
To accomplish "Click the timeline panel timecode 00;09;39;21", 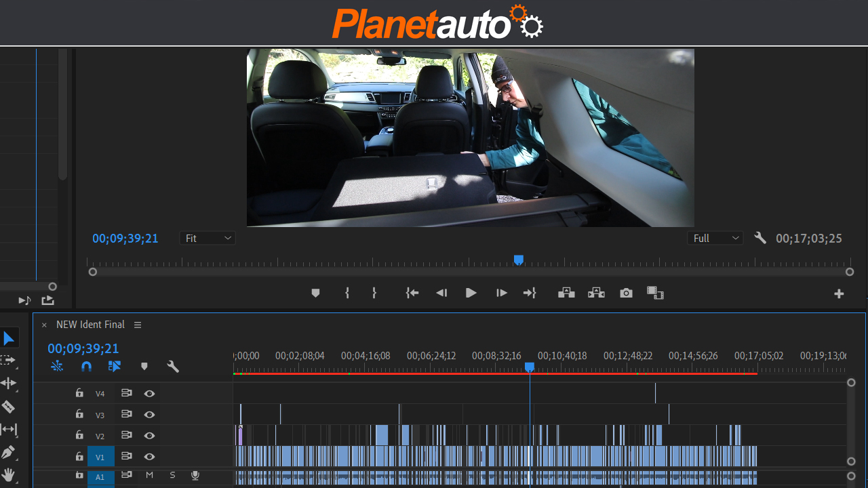I will [x=83, y=349].
